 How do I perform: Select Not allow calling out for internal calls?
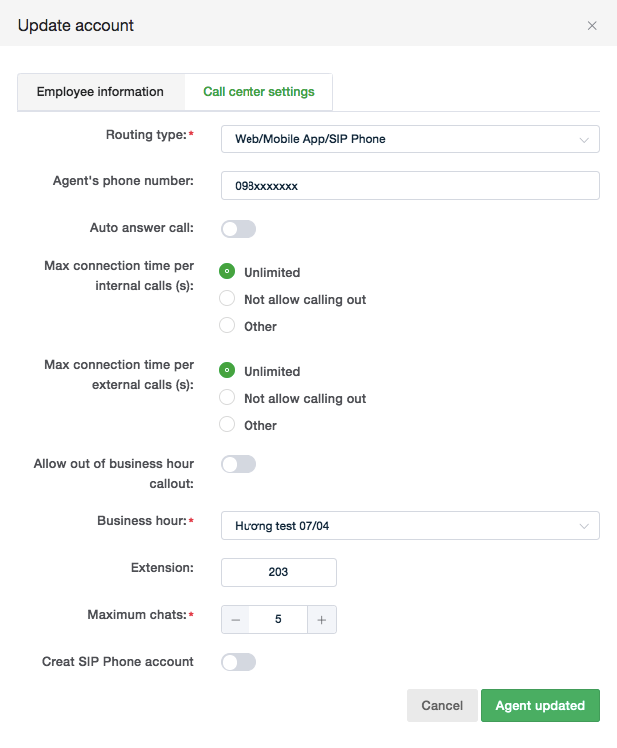coord(227,299)
